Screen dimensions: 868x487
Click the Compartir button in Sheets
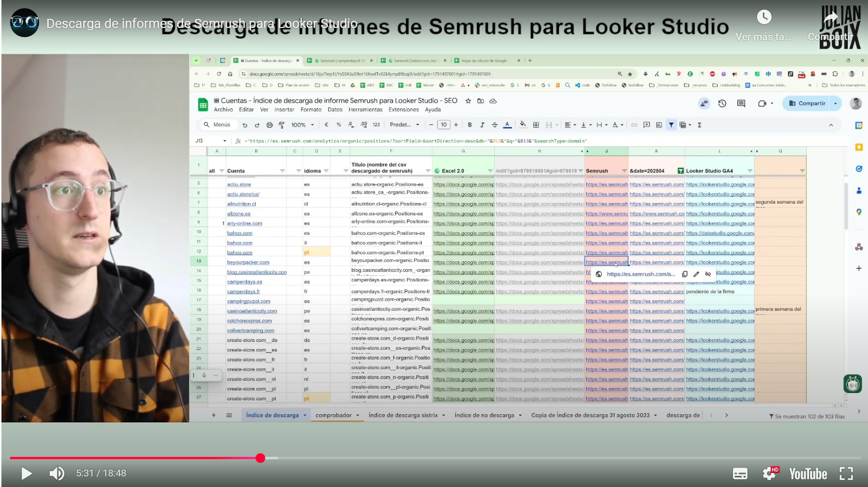click(807, 103)
